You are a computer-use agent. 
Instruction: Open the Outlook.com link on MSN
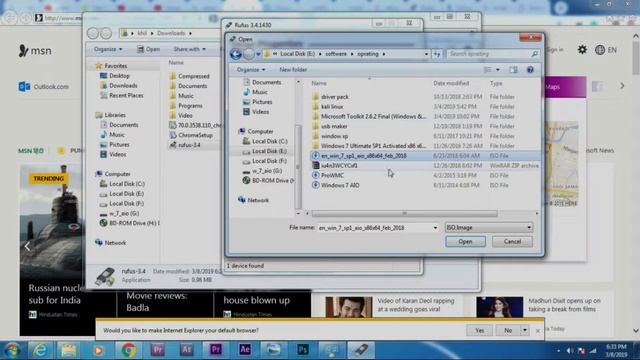point(44,87)
